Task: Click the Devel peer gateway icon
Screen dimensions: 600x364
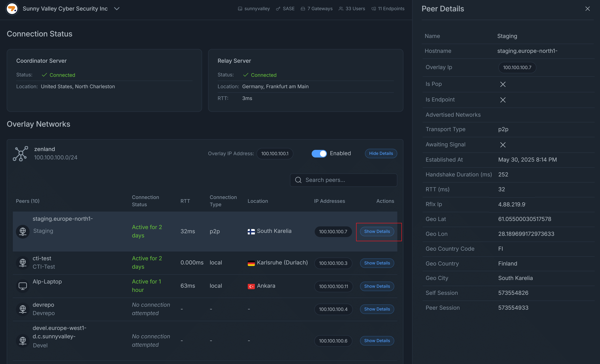Action: [23, 341]
